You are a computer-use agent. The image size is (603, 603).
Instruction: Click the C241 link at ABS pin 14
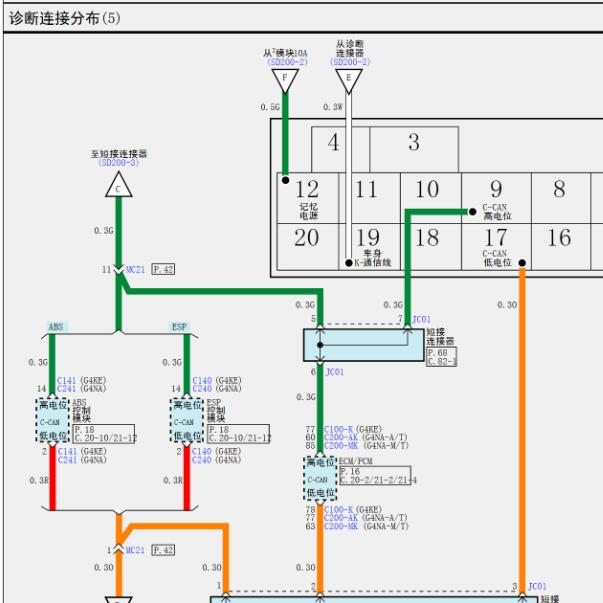(67, 389)
